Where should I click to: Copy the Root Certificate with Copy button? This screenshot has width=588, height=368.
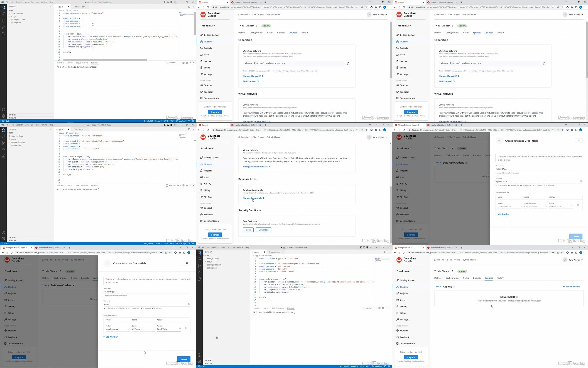click(x=248, y=230)
